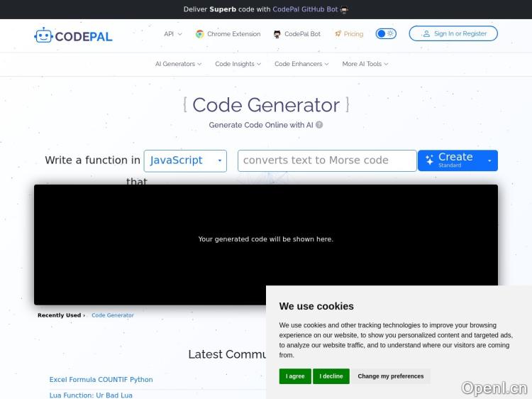Click the user icon in Sign In button
Image resolution: width=532 pixels, height=399 pixels.
(426, 33)
